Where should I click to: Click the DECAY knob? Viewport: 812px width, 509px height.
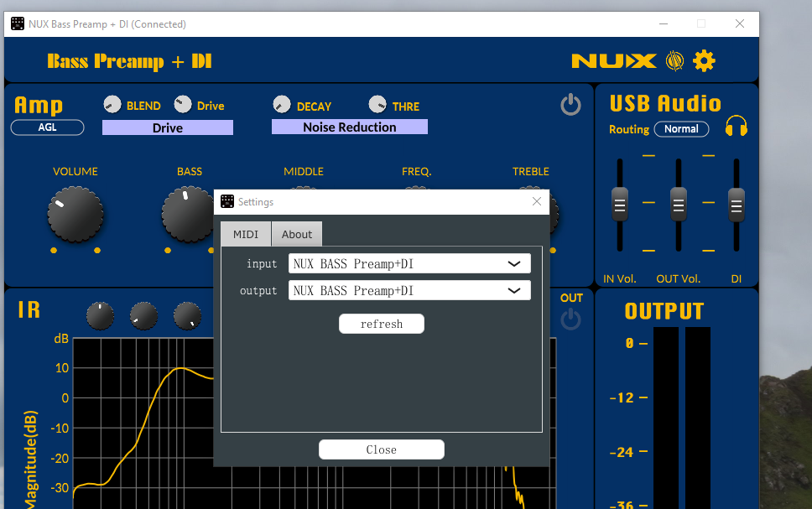[282, 105]
